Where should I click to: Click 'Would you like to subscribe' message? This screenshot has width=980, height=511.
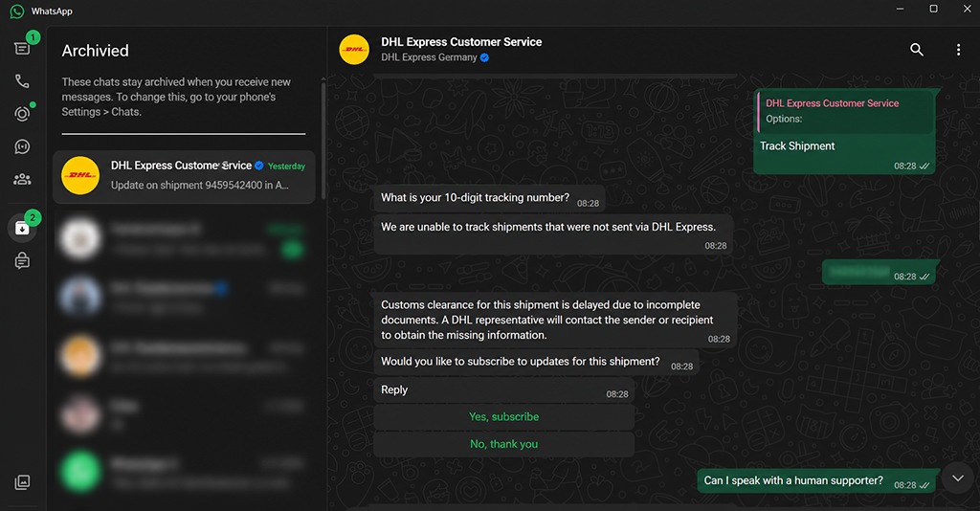coord(536,363)
